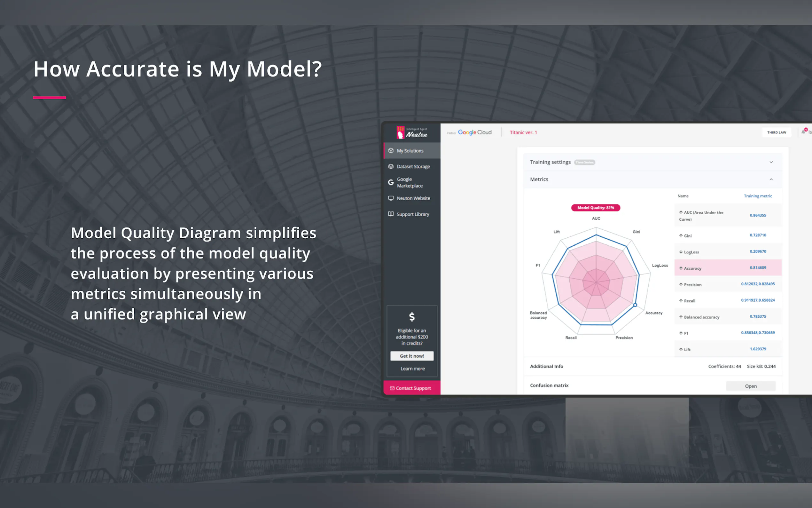Open the Confusion matrix
This screenshot has width=812, height=508.
coord(751,386)
